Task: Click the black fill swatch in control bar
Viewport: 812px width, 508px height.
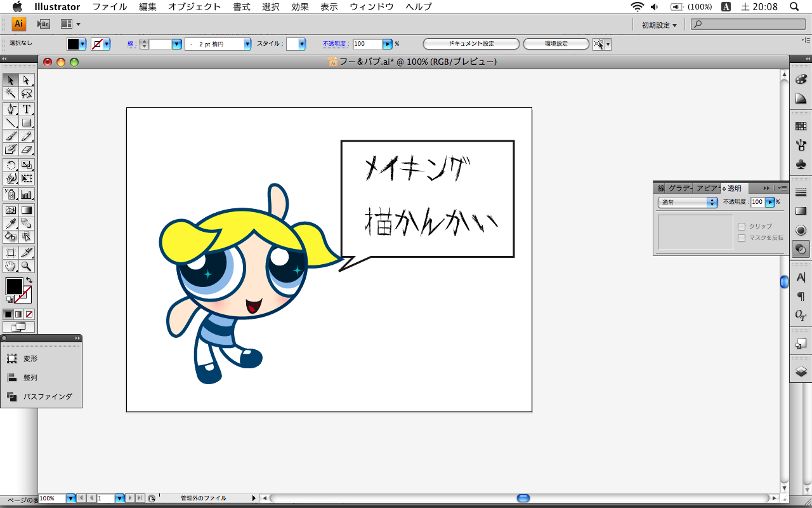Action: pyautogui.click(x=73, y=44)
